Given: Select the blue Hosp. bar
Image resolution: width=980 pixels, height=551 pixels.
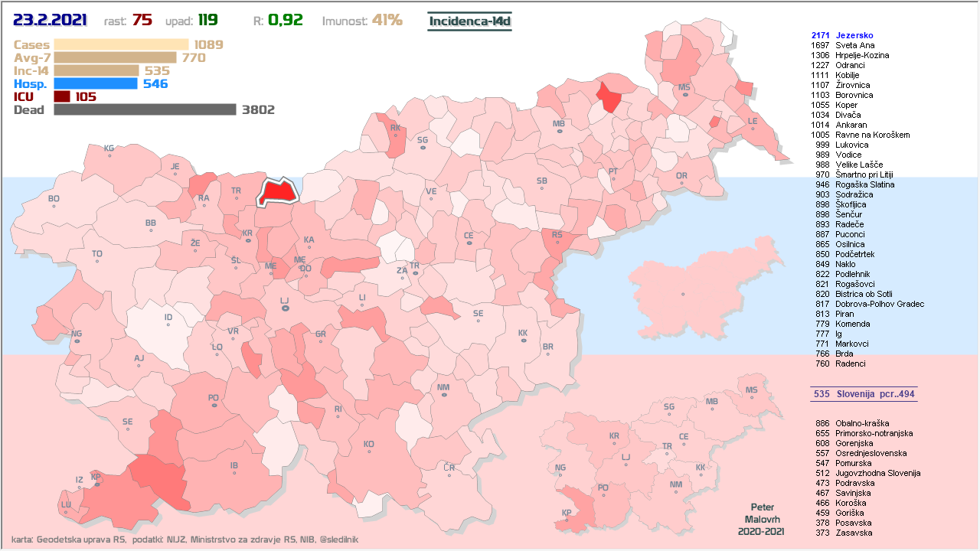Looking at the screenshot, I should pos(96,83).
